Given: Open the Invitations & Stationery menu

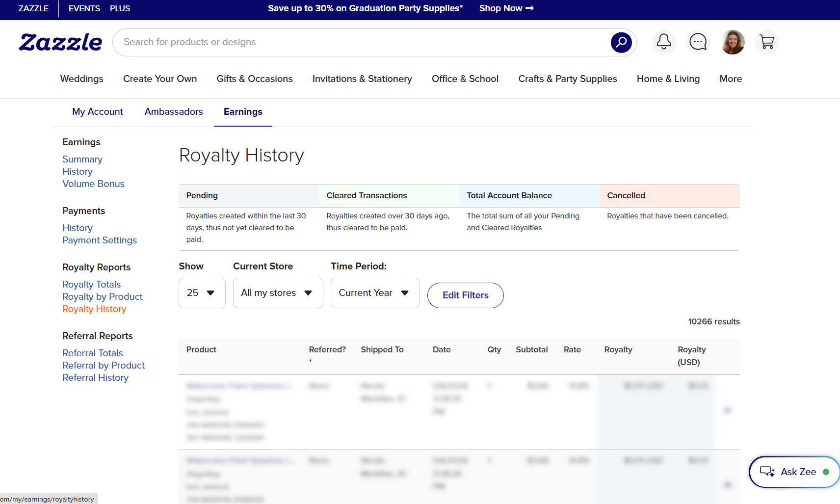Looking at the screenshot, I should (x=362, y=79).
